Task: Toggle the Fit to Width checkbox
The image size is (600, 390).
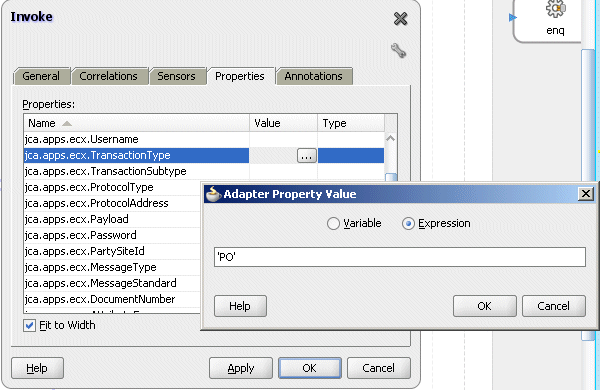Action: [29, 326]
